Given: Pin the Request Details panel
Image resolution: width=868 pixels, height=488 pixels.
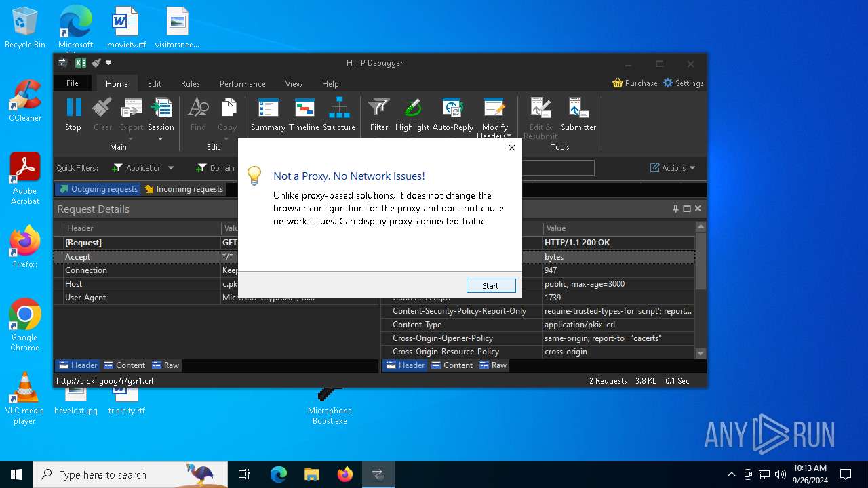Looking at the screenshot, I should [675, 209].
